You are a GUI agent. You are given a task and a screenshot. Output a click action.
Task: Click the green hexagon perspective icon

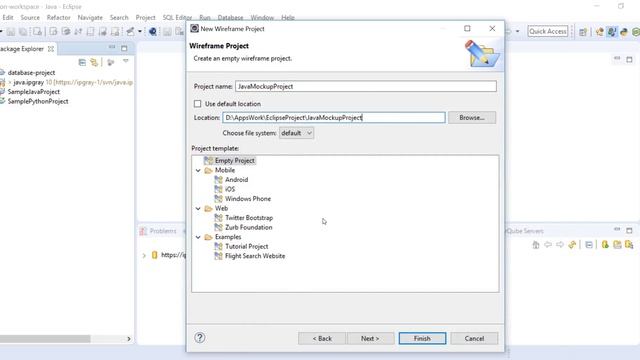click(x=636, y=32)
